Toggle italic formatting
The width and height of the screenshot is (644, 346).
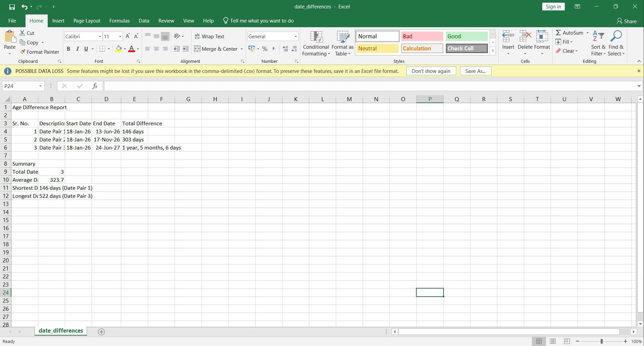(78, 49)
